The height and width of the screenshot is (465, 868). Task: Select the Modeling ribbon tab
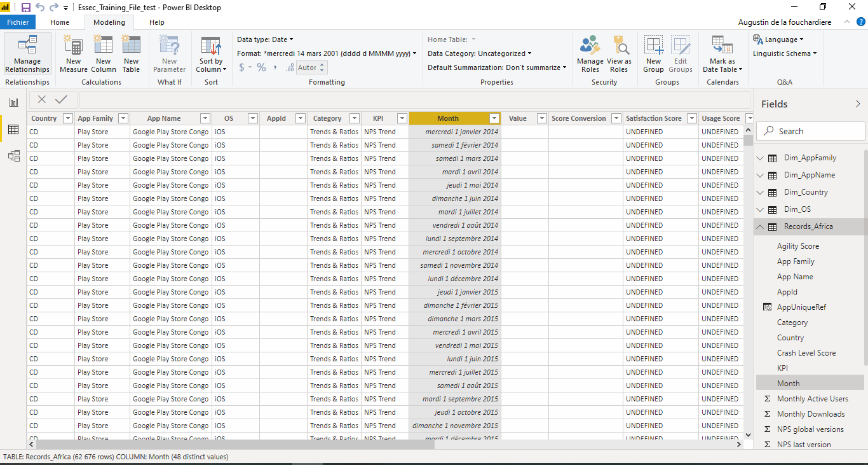click(109, 22)
